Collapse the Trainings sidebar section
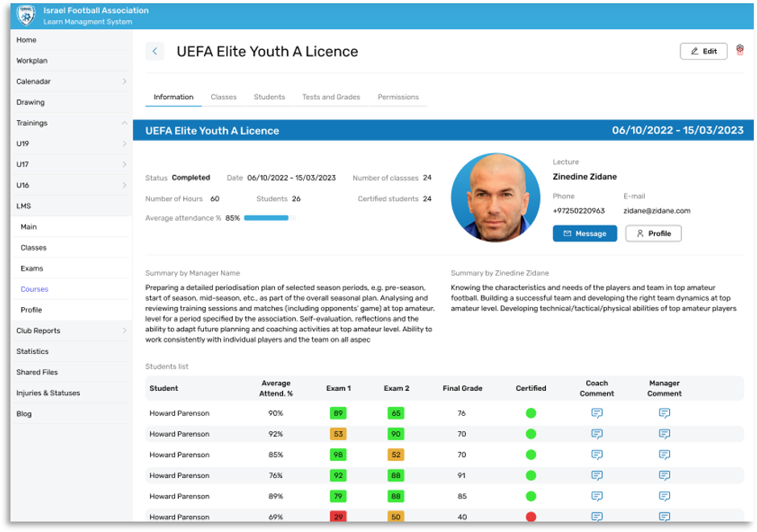The image size is (757, 532). (x=124, y=123)
